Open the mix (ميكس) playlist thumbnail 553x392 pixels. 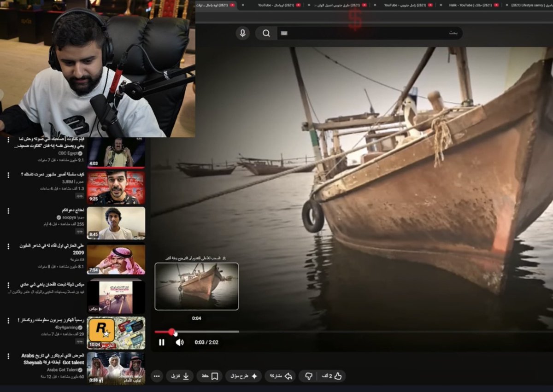tap(116, 297)
